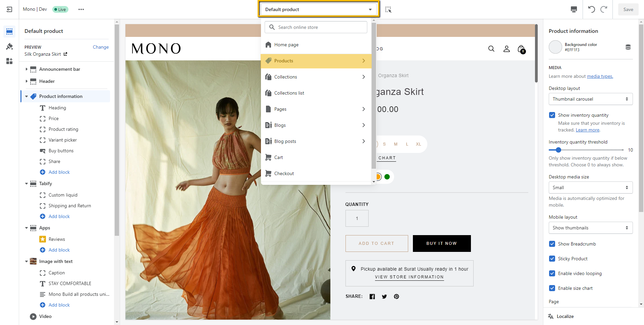
Task: Open Mobile layout Show thumbnails dropdown
Action: pyautogui.click(x=591, y=228)
